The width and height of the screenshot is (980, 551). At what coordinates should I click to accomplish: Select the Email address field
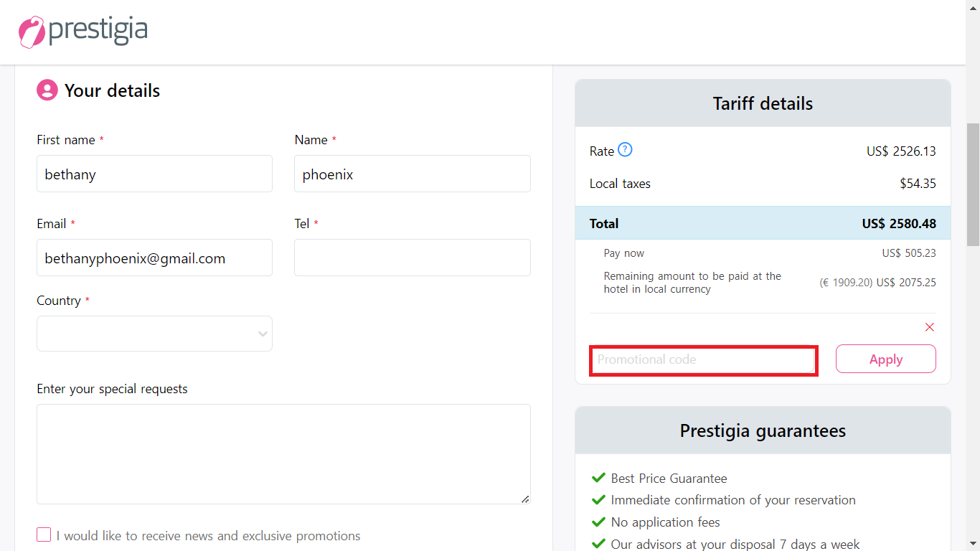point(154,258)
